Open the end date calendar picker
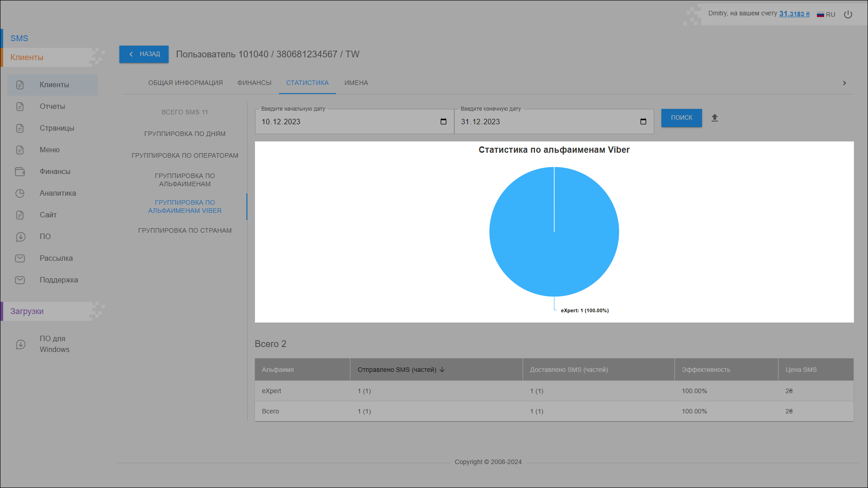 [x=643, y=122]
